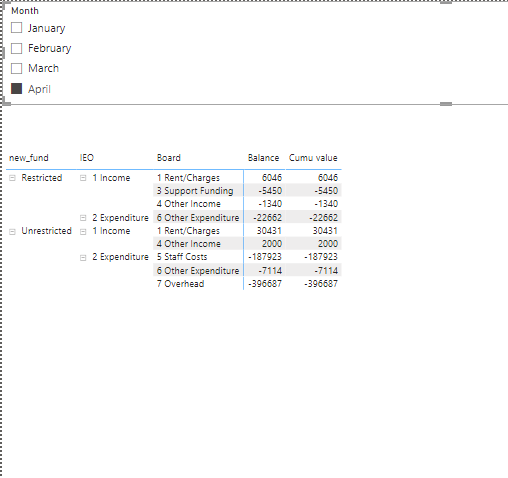Viewport: 508px width, 478px height.
Task: Sort by Balance column header
Action: (263, 158)
